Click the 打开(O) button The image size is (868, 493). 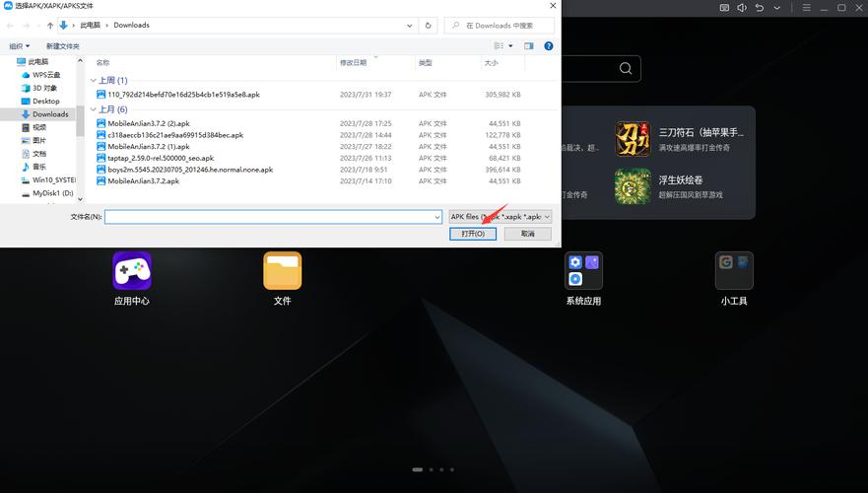pyautogui.click(x=473, y=234)
